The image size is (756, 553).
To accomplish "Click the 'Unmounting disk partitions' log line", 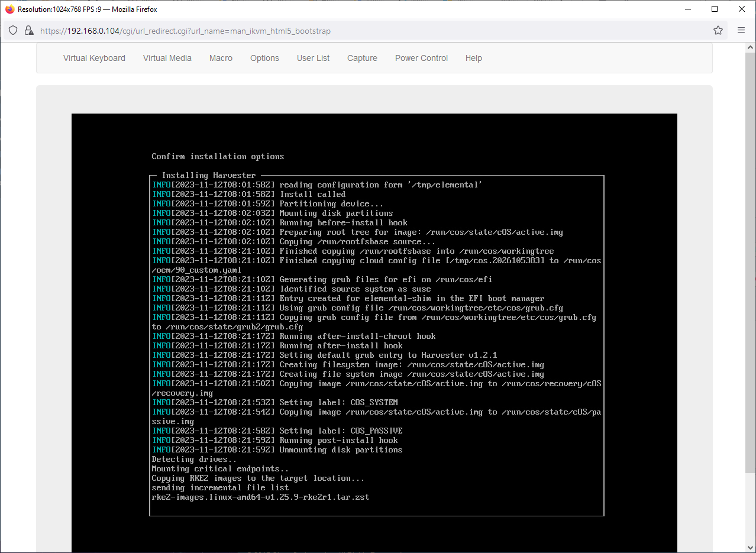I will 277,450.
